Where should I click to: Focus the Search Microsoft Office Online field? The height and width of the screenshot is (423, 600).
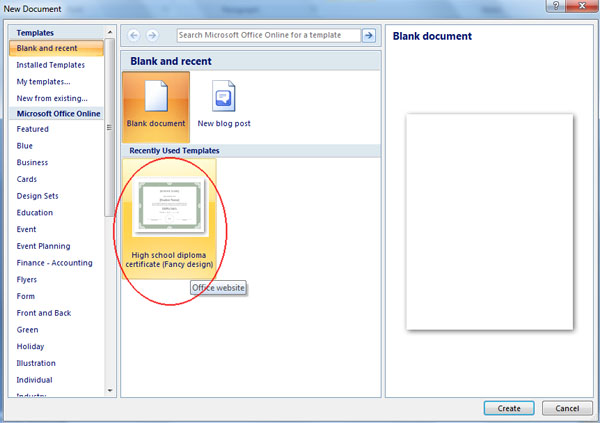pos(269,35)
